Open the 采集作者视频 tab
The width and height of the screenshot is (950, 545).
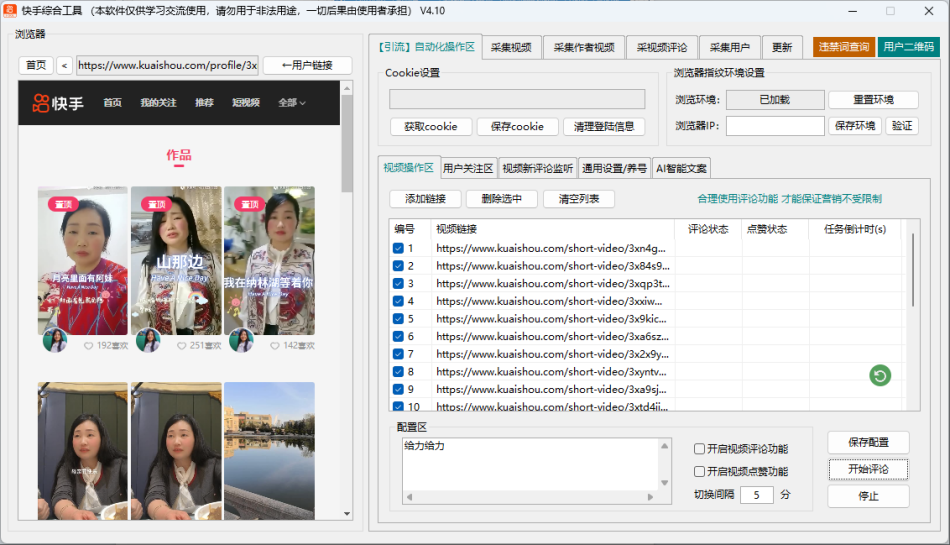(x=584, y=48)
